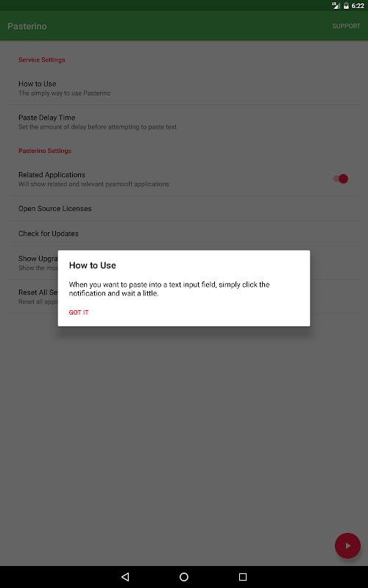Tap the LTE signal status icon

click(x=336, y=6)
